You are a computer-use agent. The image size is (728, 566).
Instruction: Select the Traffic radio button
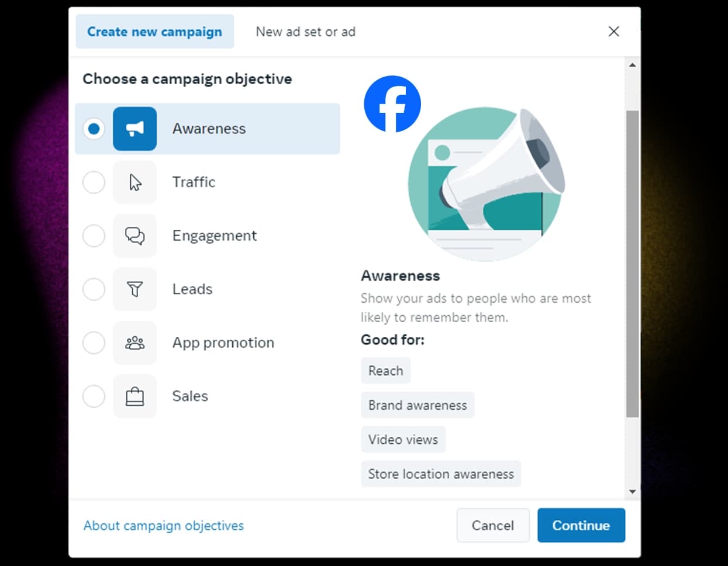point(94,182)
